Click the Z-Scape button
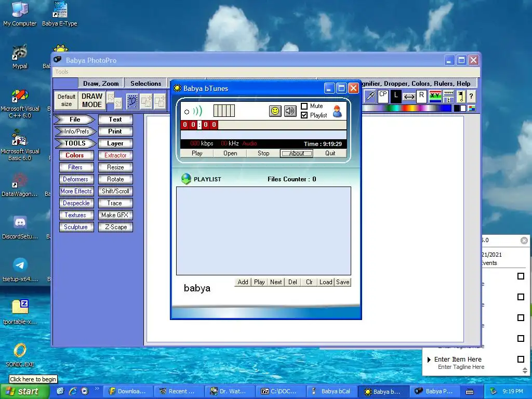 pyautogui.click(x=115, y=227)
